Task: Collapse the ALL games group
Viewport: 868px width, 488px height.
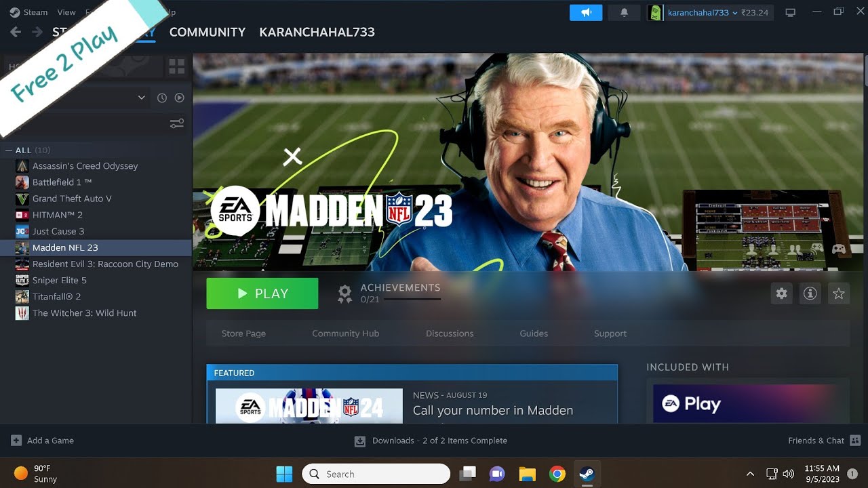Action: (x=9, y=150)
